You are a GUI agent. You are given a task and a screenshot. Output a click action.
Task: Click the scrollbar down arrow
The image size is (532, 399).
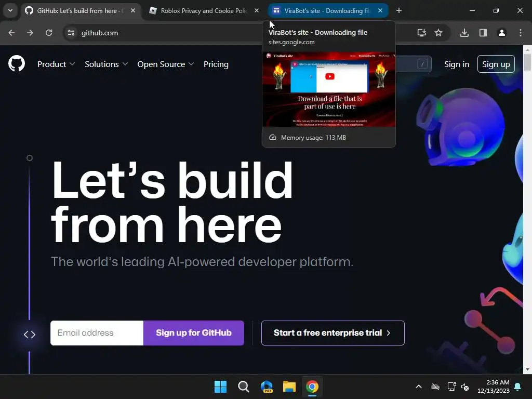(527, 369)
